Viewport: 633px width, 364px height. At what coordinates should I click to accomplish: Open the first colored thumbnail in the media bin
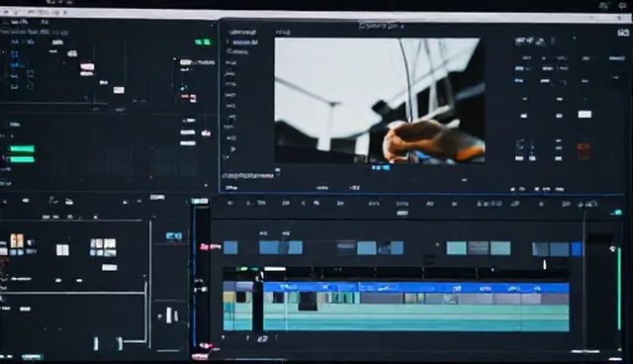17,240
